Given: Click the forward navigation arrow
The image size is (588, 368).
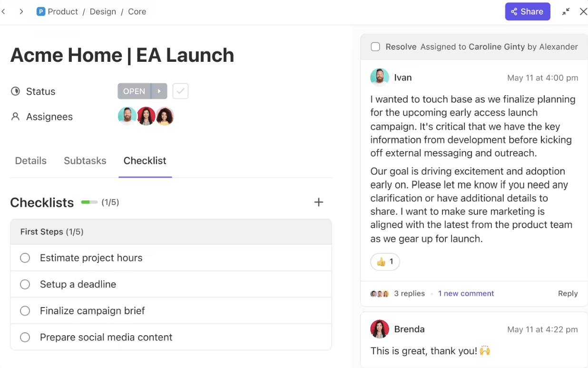Looking at the screenshot, I should (21, 11).
